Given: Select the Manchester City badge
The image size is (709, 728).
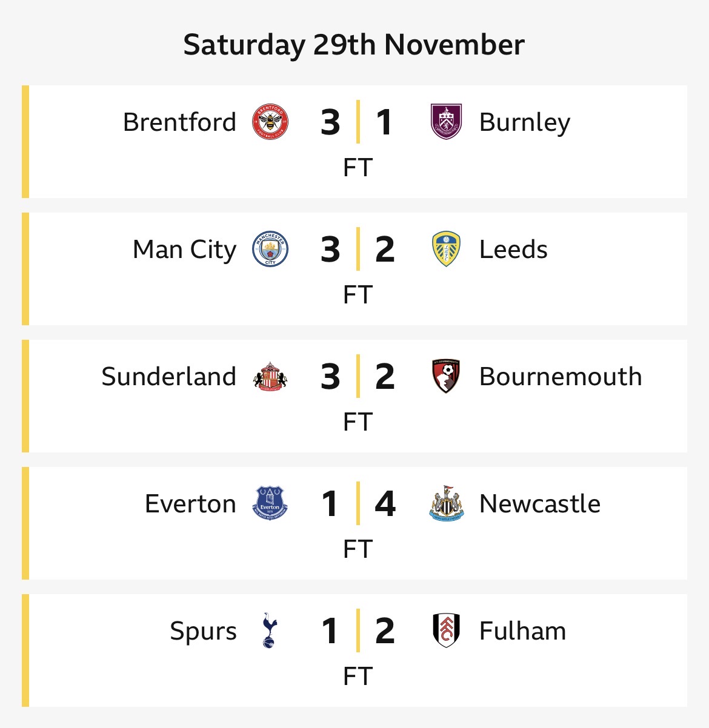Looking at the screenshot, I should [x=270, y=249].
